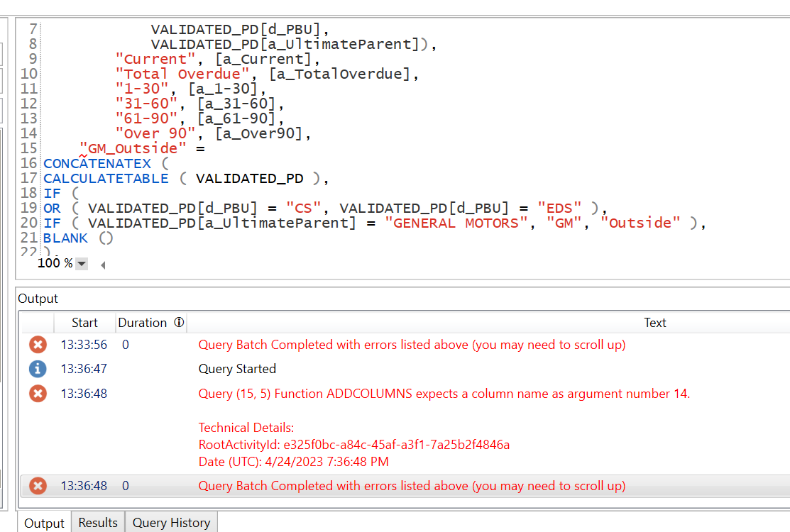The height and width of the screenshot is (532, 790).
Task: Click the "Current" string on line 9
Action: tap(155, 60)
